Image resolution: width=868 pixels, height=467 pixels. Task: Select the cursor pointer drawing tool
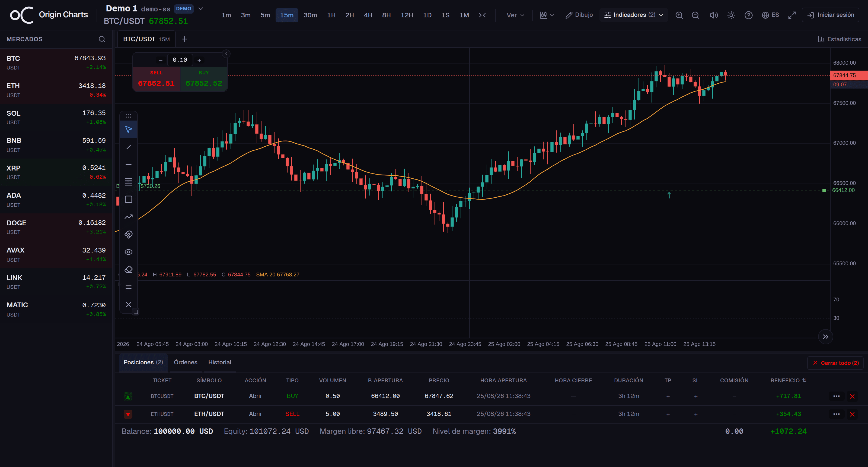tap(128, 130)
